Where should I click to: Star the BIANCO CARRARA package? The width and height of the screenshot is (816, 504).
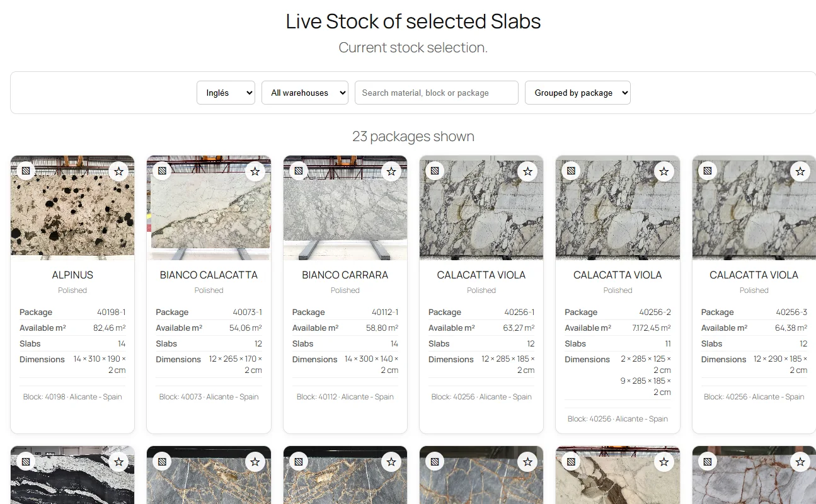(x=391, y=171)
